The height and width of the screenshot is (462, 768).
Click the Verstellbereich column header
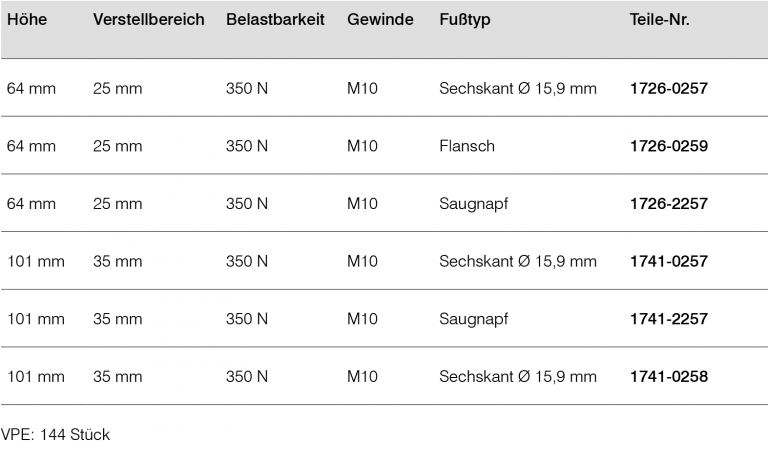(x=149, y=20)
